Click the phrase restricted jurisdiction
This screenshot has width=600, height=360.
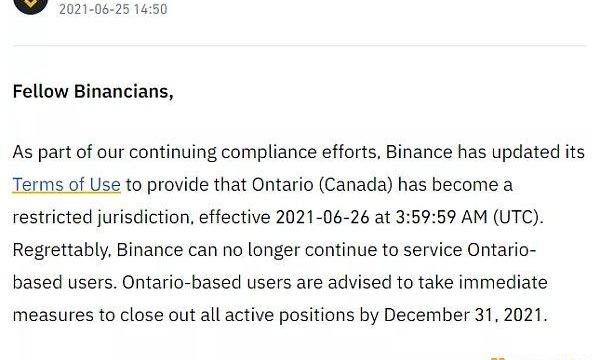point(101,218)
